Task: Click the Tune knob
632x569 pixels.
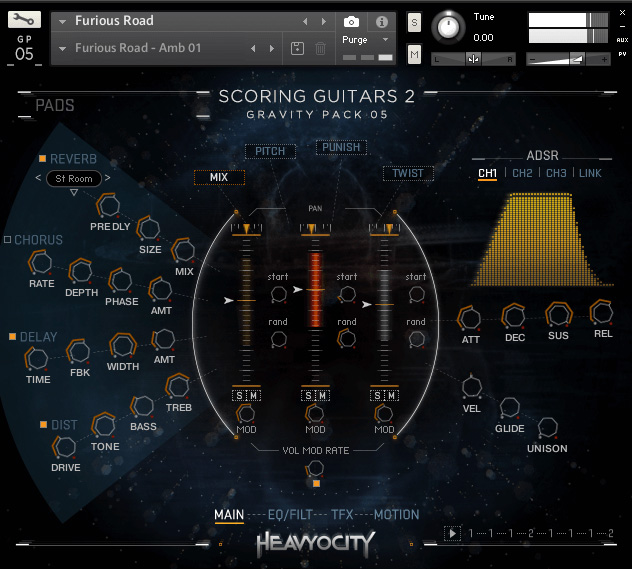Action: pyautogui.click(x=448, y=27)
